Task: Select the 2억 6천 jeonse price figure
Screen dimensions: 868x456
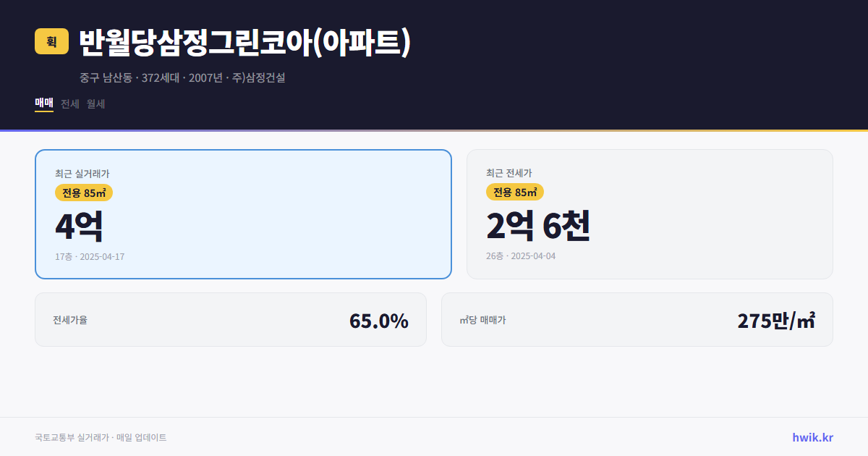Action: [x=540, y=225]
